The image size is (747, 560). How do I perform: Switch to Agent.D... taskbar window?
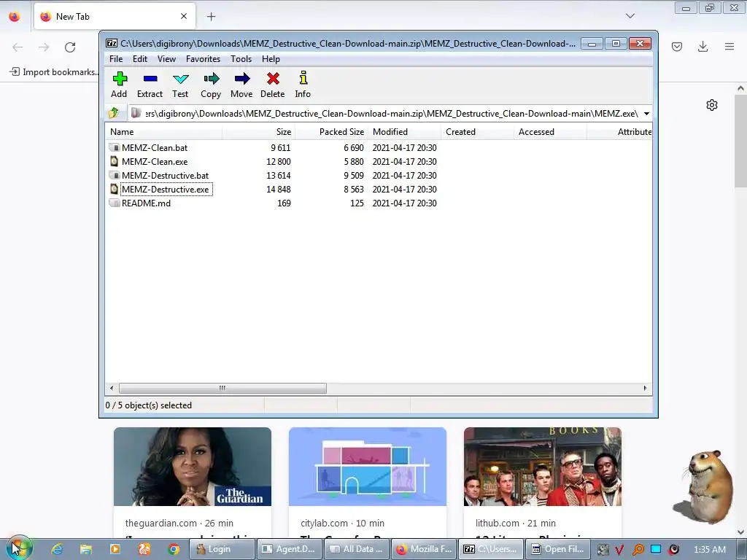tap(289, 549)
